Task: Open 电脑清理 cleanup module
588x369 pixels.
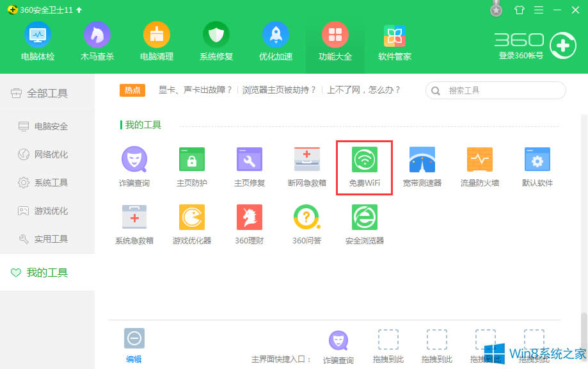Action: (157, 41)
